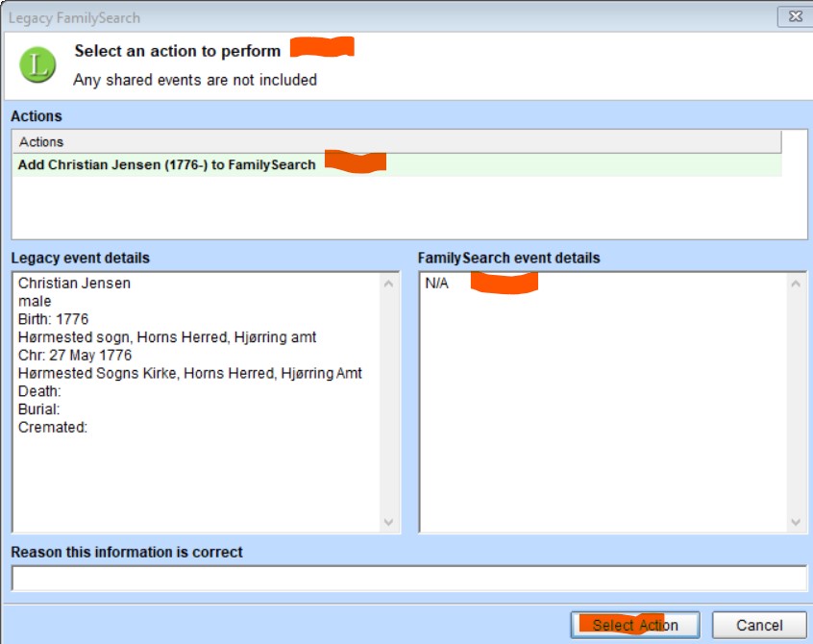Image resolution: width=813 pixels, height=644 pixels.
Task: Click the 'Chr: 27 May 1776' line
Action: (x=75, y=356)
